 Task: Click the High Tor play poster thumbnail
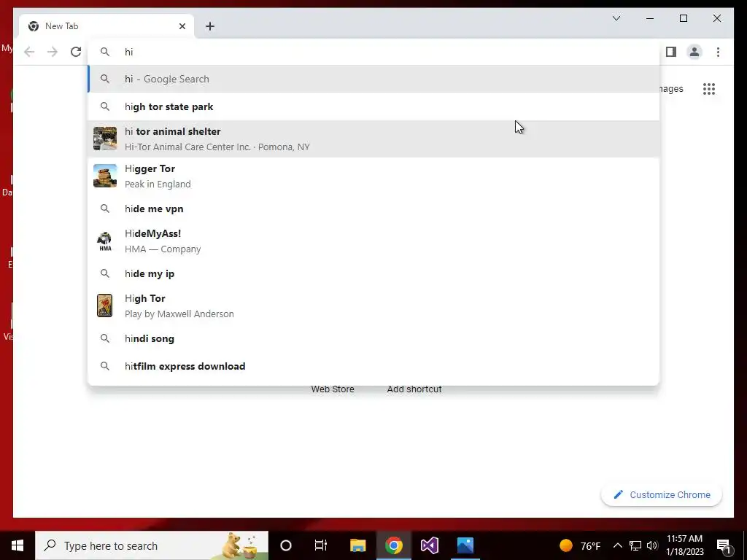click(105, 306)
